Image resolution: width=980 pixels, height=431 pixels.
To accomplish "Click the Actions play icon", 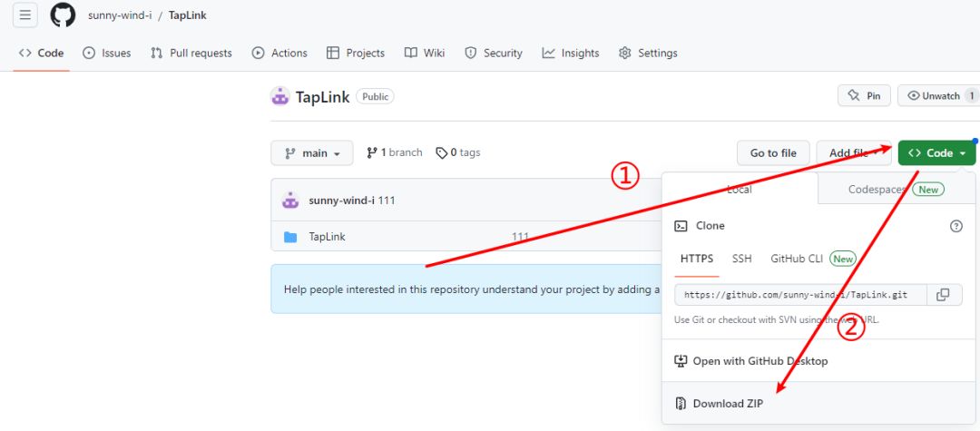I will point(258,54).
